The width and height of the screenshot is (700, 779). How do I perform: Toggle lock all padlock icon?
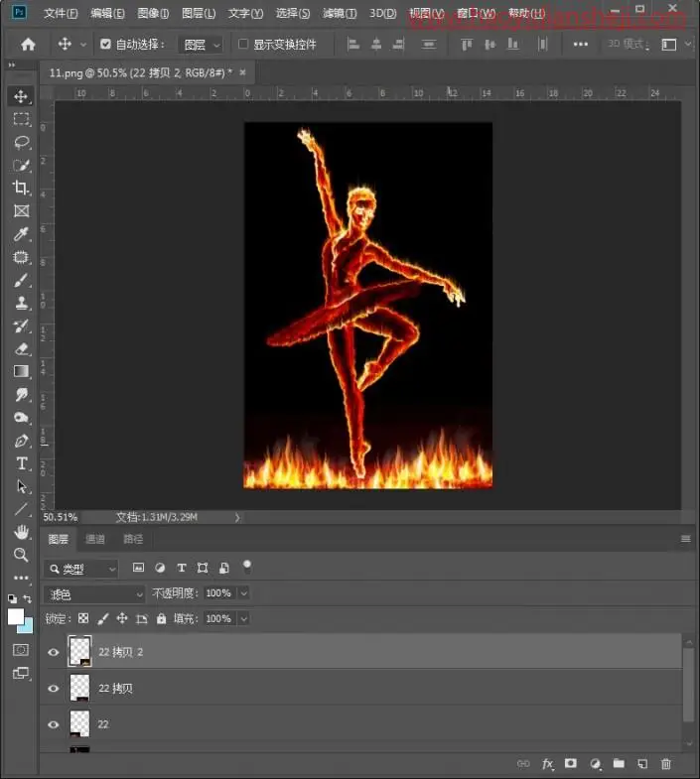(161, 618)
